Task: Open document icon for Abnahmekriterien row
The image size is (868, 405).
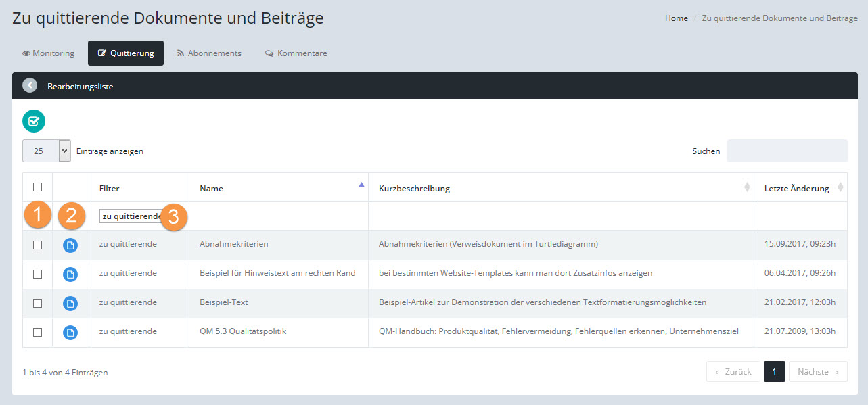Action: point(70,245)
